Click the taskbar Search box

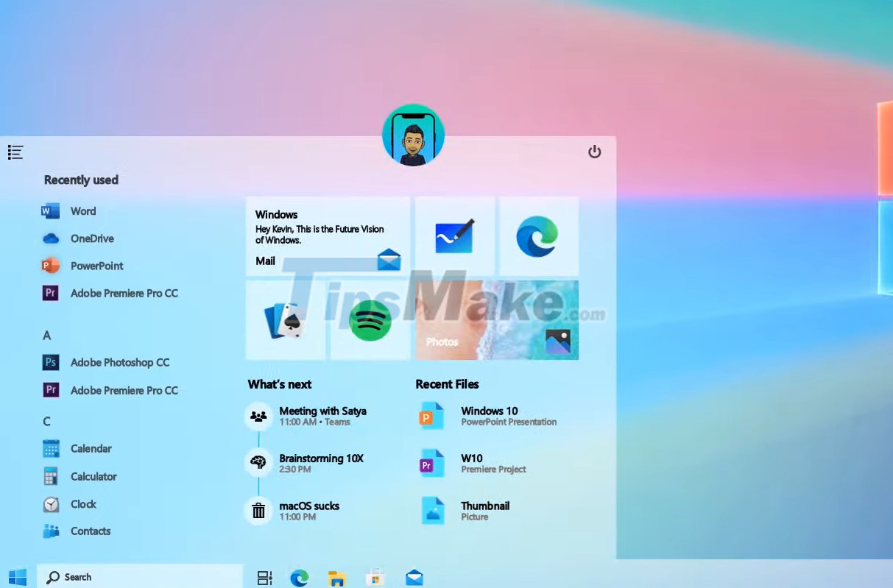(x=140, y=577)
